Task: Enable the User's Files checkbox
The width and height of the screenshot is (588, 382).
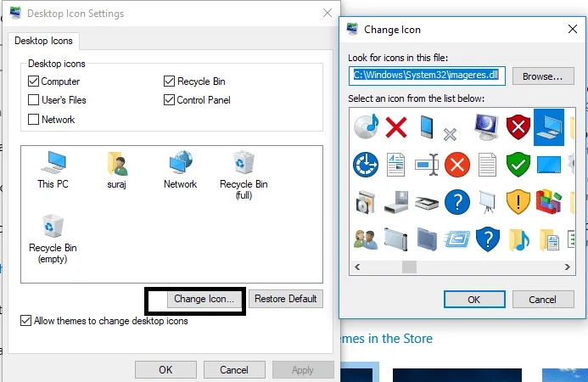Action: click(33, 100)
